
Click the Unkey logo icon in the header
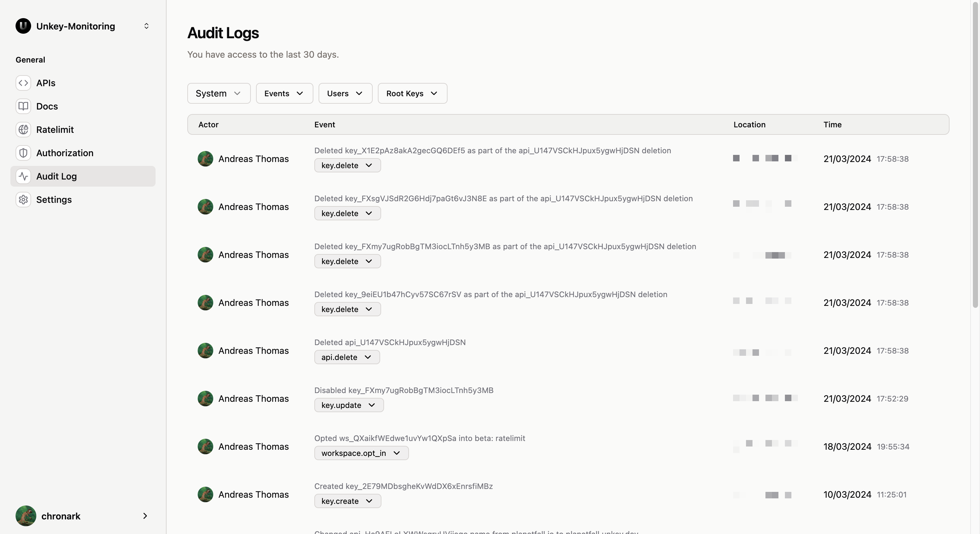23,26
